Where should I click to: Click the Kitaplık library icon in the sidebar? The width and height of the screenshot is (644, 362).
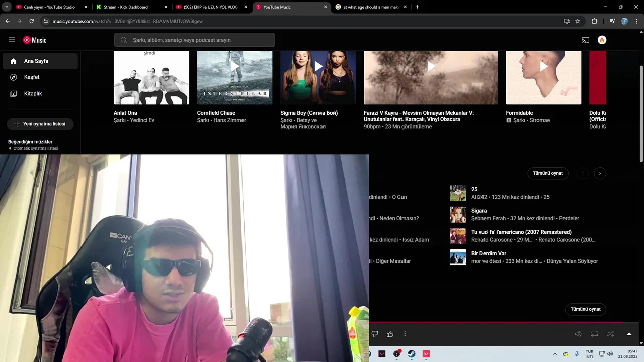(x=14, y=94)
